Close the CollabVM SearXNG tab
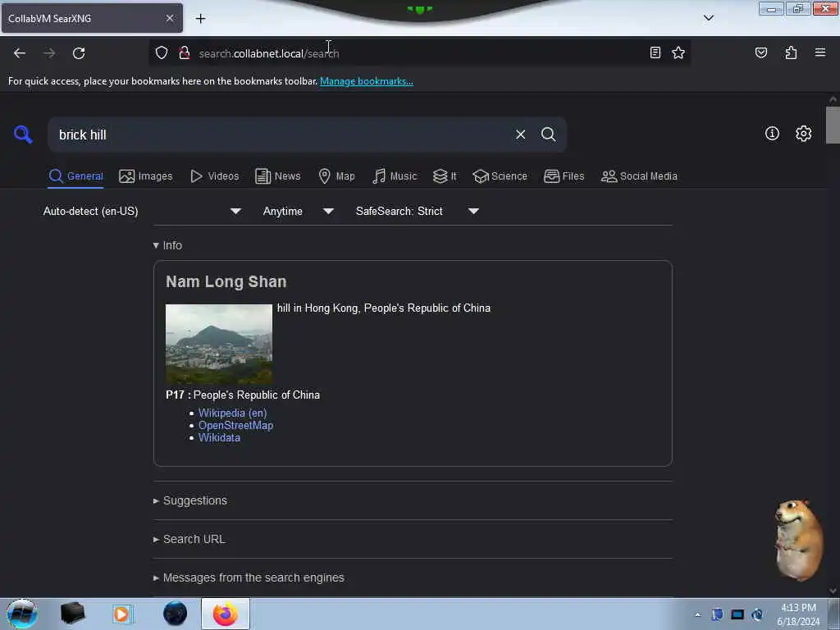This screenshot has width=840, height=630. 169,18
